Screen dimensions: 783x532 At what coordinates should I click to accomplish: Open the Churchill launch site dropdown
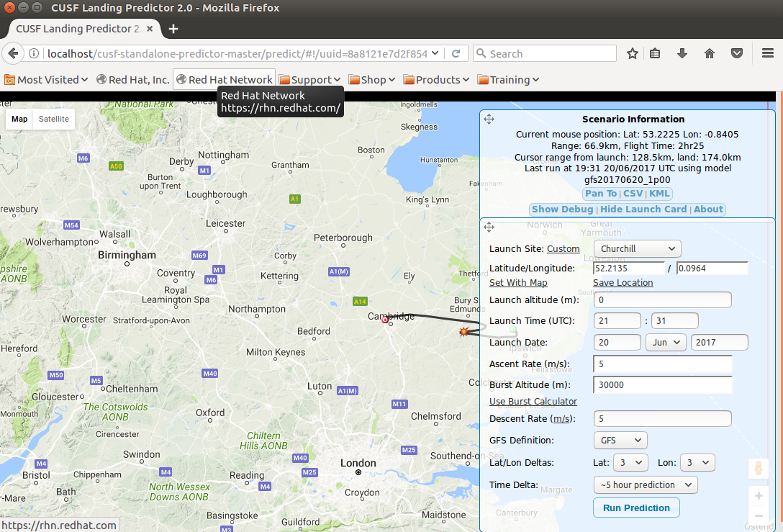click(637, 249)
